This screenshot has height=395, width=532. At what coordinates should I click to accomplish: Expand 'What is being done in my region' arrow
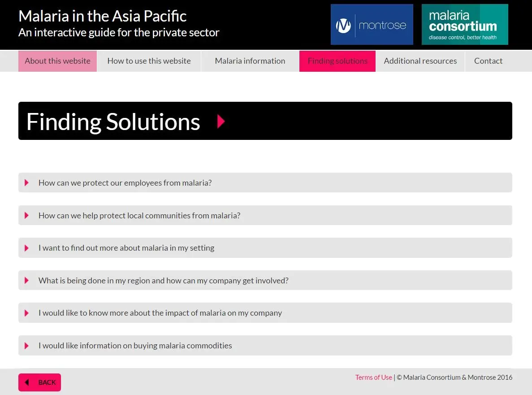[x=26, y=281]
